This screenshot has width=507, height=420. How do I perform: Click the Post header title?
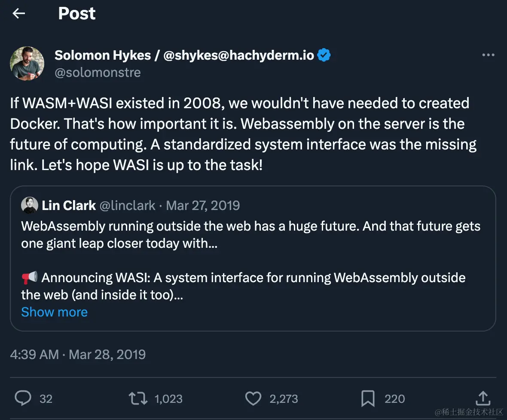(76, 13)
